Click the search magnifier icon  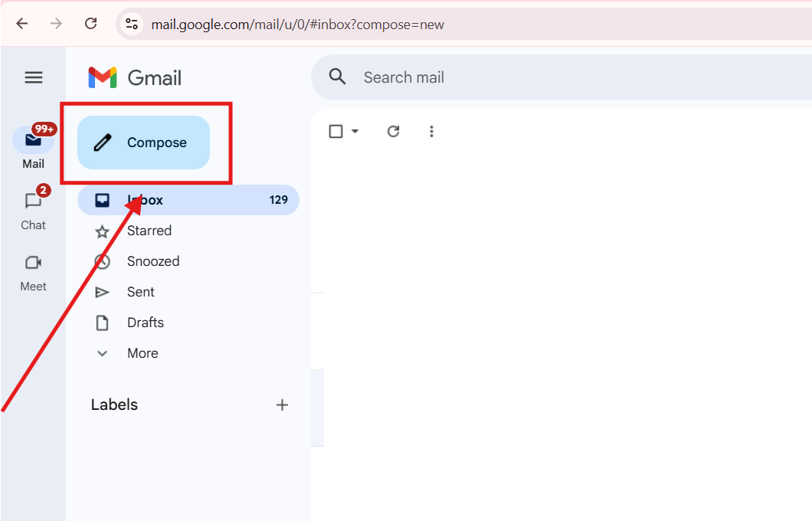tap(337, 77)
